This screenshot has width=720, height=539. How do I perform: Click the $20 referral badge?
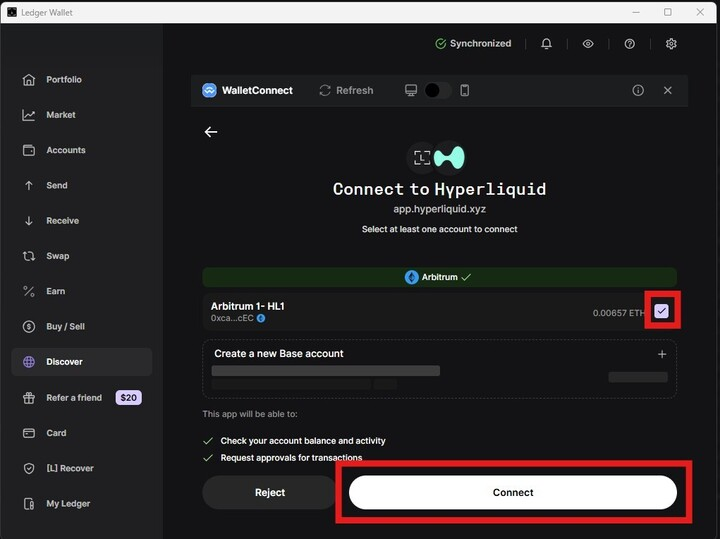click(x=129, y=398)
